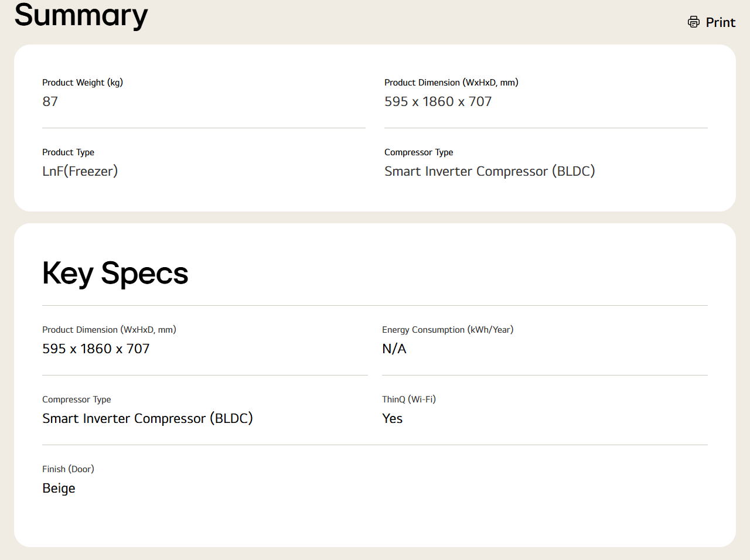Click the printer icon beside Print
This screenshot has height=560, width=750.
(694, 22)
